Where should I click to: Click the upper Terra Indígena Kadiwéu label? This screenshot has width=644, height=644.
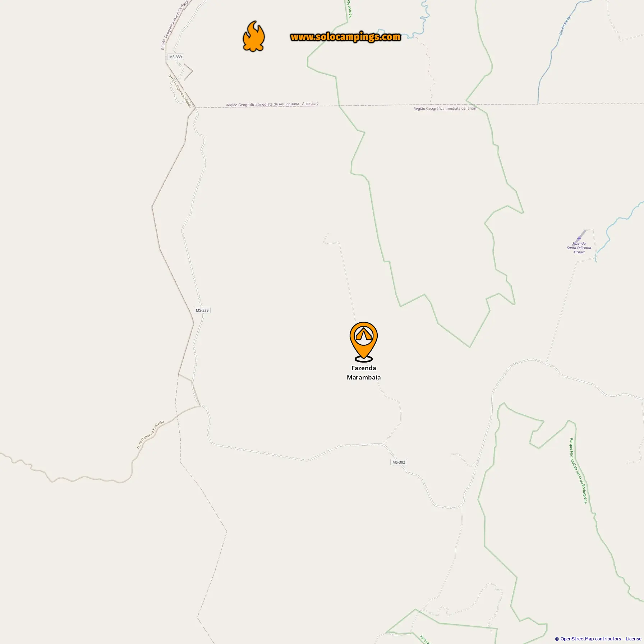[x=180, y=91]
